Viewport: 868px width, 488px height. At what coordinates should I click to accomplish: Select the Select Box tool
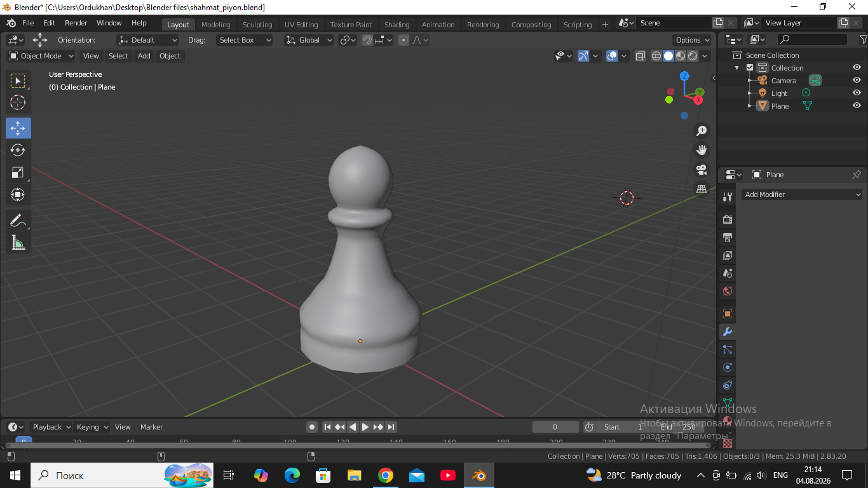click(x=18, y=81)
